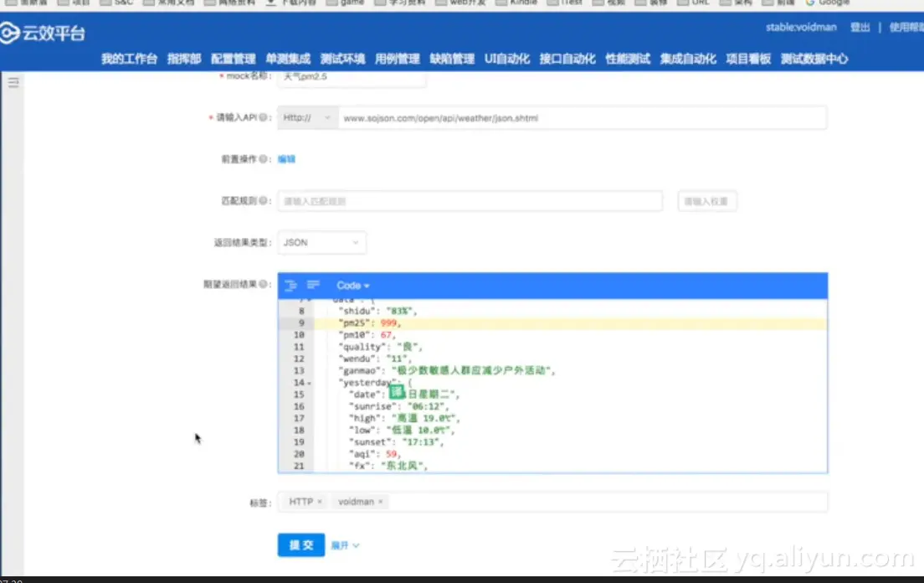Open the Code mode dropdown
The width and height of the screenshot is (924, 583).
click(x=353, y=286)
